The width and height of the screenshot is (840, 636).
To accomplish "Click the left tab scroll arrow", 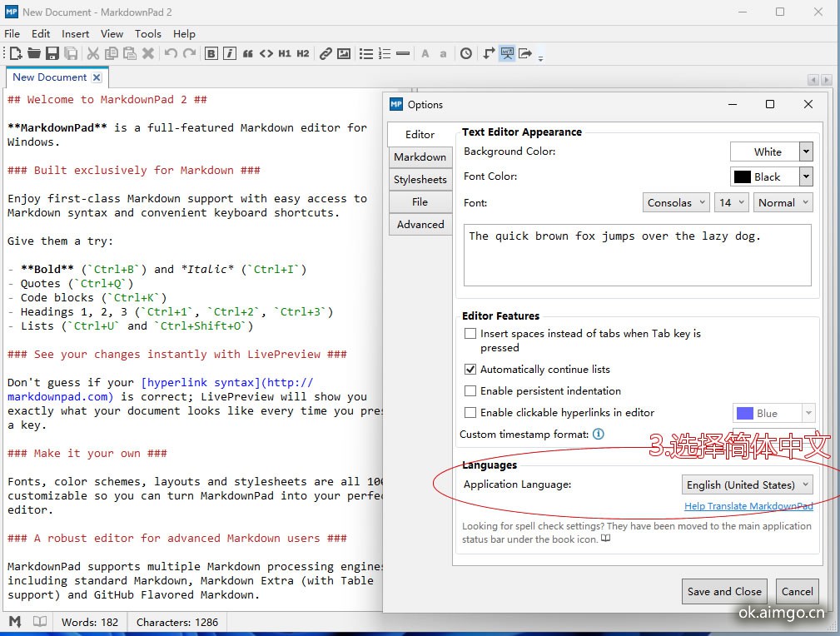I will tap(813, 80).
